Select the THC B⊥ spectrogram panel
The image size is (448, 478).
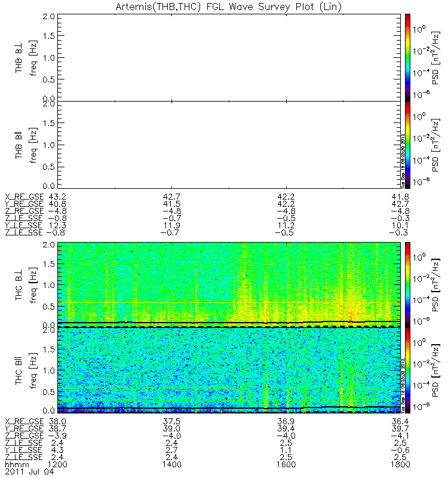(x=229, y=285)
